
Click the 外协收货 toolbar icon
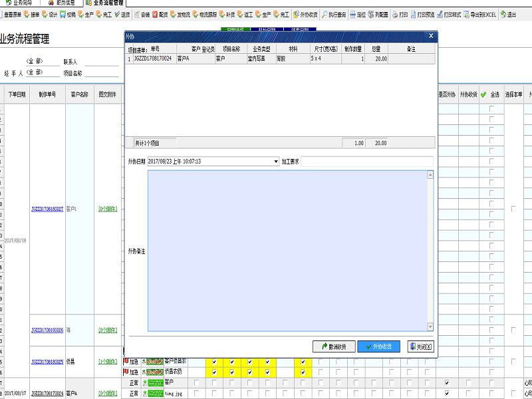click(x=305, y=14)
